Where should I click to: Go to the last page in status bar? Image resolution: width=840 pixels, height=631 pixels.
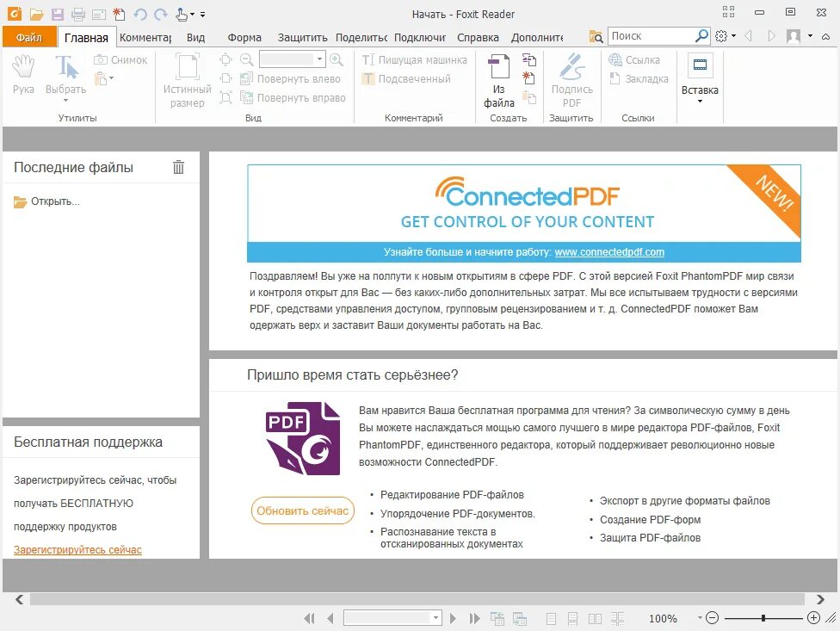[474, 619]
